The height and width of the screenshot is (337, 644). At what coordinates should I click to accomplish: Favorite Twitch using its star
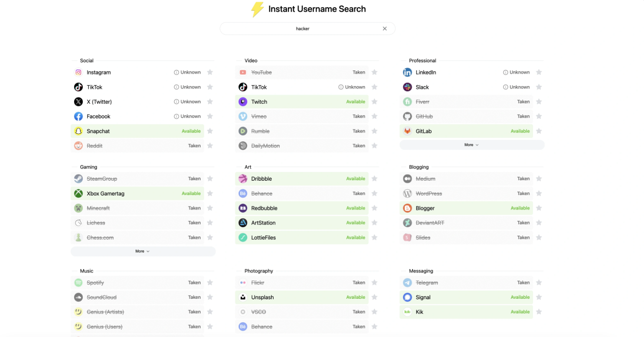click(374, 102)
